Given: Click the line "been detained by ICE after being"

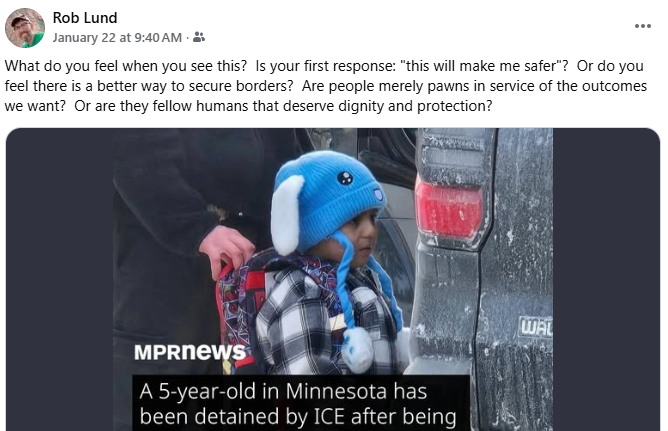Looking at the screenshot, I should tap(298, 416).
